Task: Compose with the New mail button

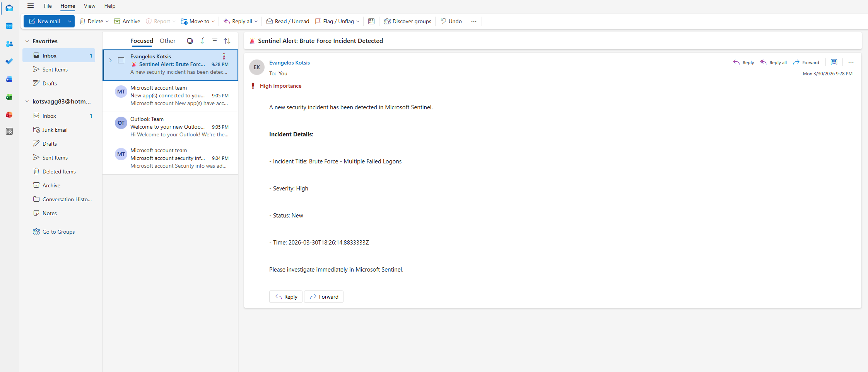Action: [44, 21]
